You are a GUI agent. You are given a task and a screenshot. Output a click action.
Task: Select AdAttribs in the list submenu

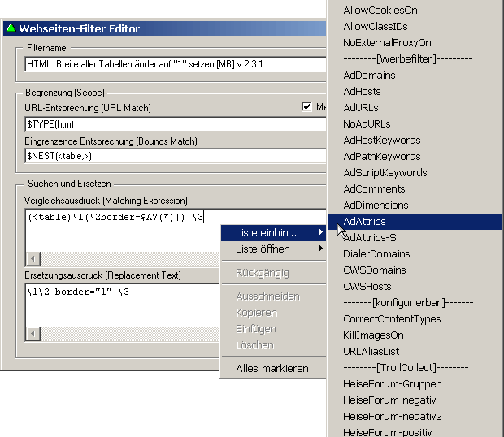(x=364, y=221)
